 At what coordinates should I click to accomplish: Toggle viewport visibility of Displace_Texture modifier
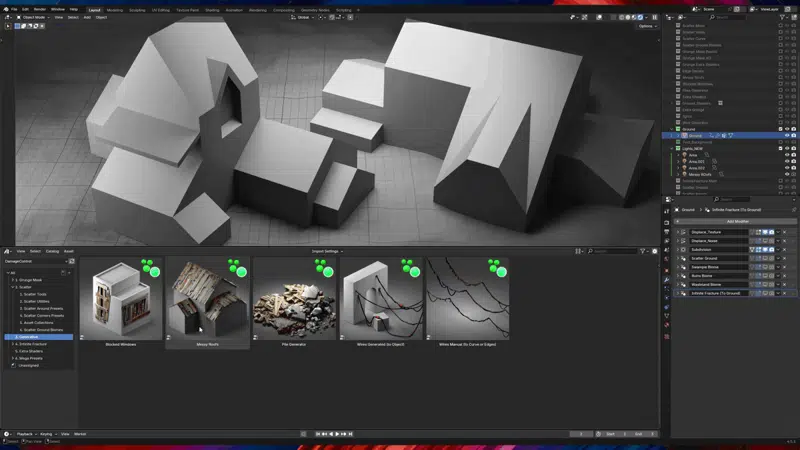point(765,232)
